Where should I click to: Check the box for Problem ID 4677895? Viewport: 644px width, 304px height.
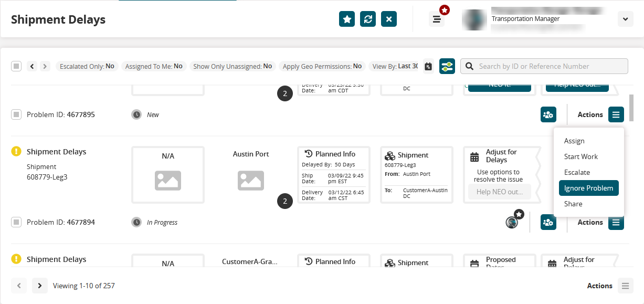16,114
